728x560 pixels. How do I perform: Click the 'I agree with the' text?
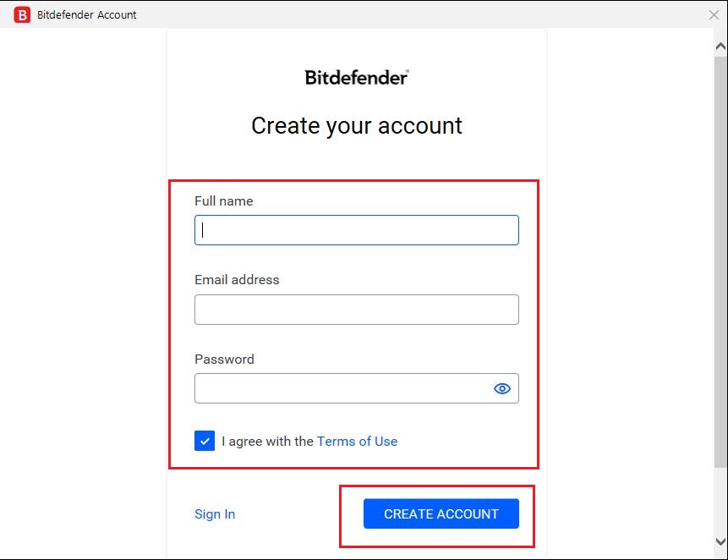pyautogui.click(x=267, y=441)
